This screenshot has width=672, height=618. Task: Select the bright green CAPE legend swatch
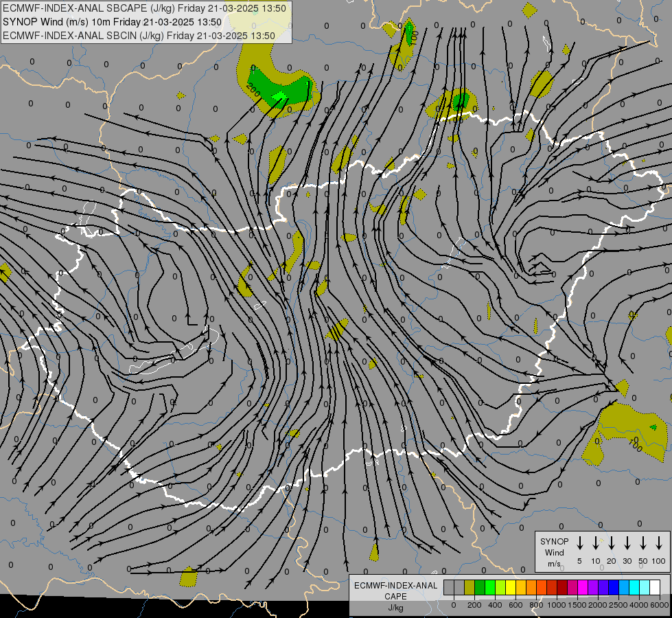coord(490,587)
